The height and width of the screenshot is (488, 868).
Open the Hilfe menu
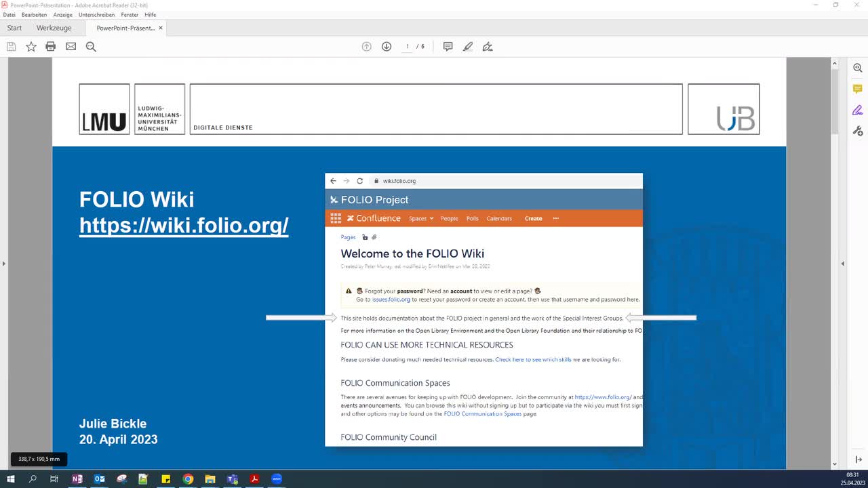(x=150, y=15)
